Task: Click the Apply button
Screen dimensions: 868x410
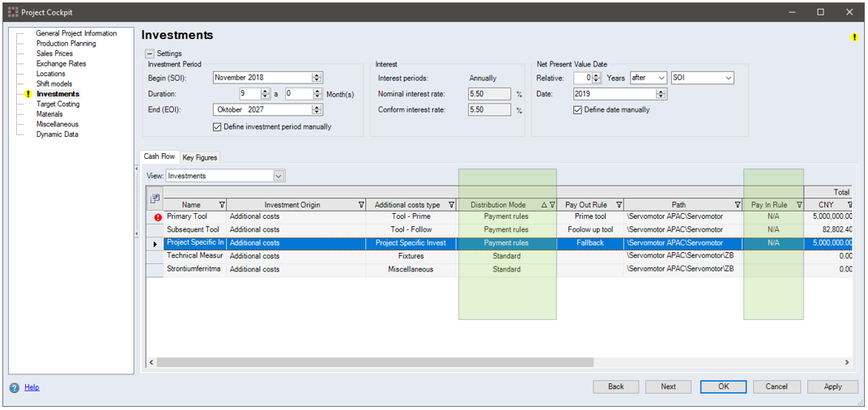Action: [832, 387]
